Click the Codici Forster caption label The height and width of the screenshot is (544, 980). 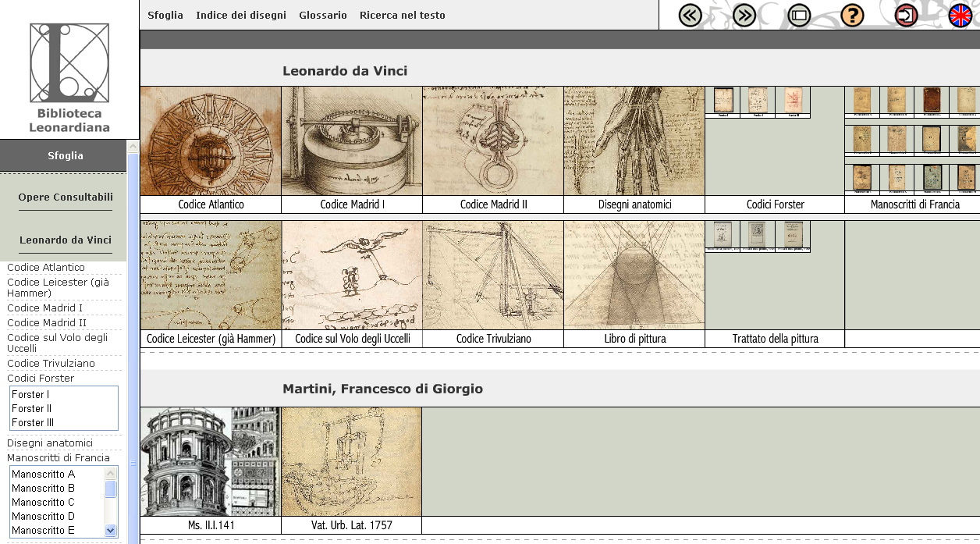775,204
